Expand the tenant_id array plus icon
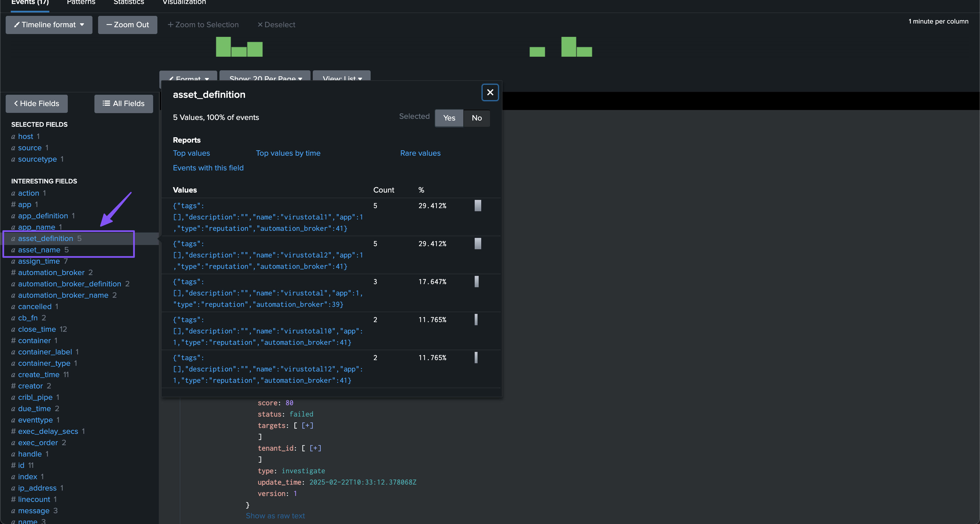 (315, 448)
